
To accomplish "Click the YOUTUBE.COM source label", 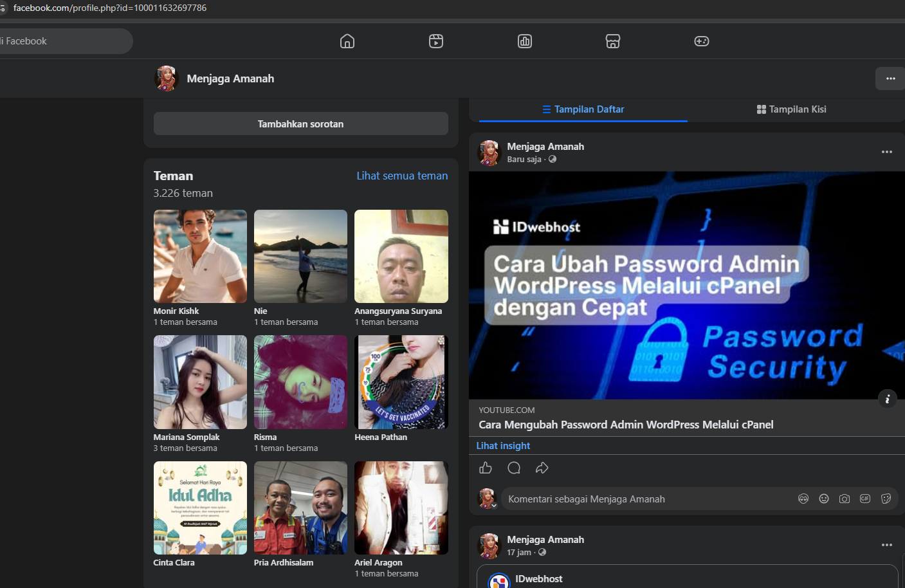I will (x=506, y=410).
